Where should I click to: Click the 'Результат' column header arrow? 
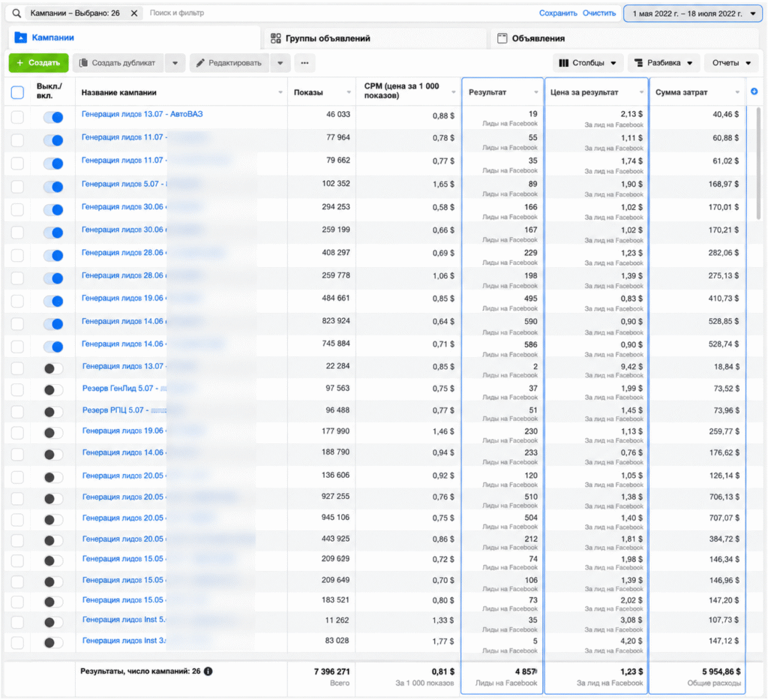(535, 92)
